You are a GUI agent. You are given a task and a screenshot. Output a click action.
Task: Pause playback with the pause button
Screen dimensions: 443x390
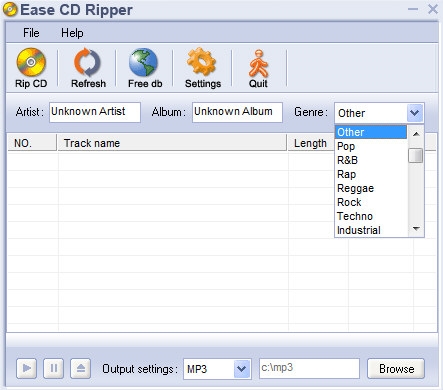pos(53,368)
